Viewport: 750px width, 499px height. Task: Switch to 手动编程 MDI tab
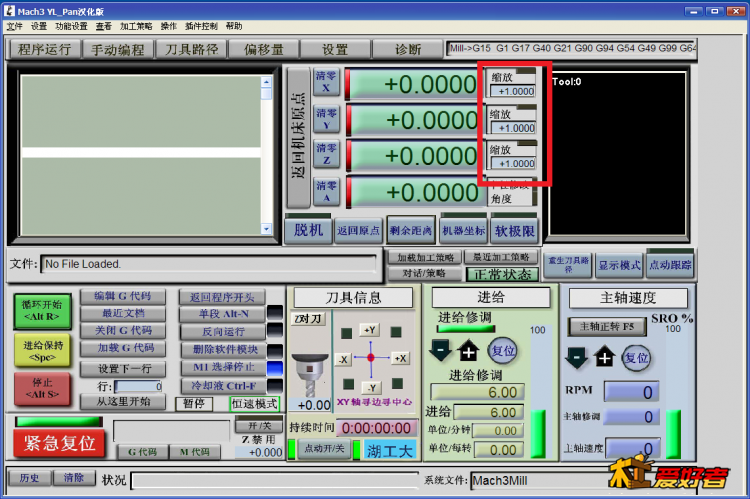coord(118,49)
